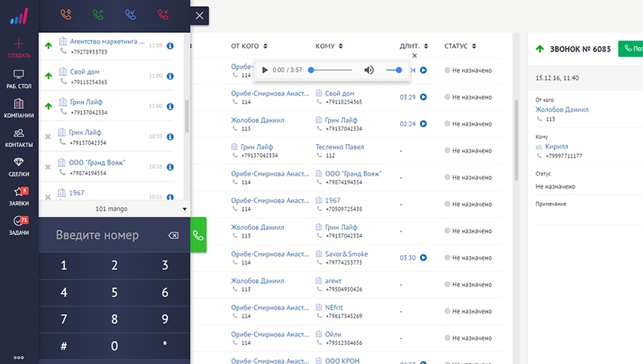Dial the * key on keypad
643x364 pixels.
coord(165,346)
